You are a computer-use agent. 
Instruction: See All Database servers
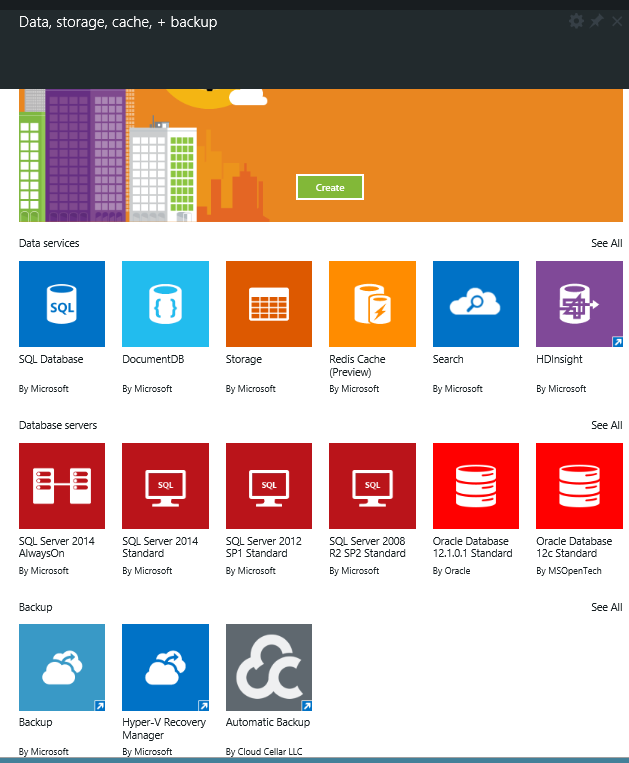607,425
